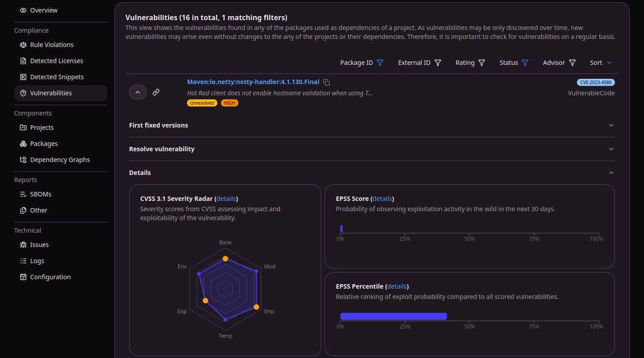The width and height of the screenshot is (644, 358).
Task: Click the EPSS Score bar indicator
Action: pyautogui.click(x=341, y=229)
